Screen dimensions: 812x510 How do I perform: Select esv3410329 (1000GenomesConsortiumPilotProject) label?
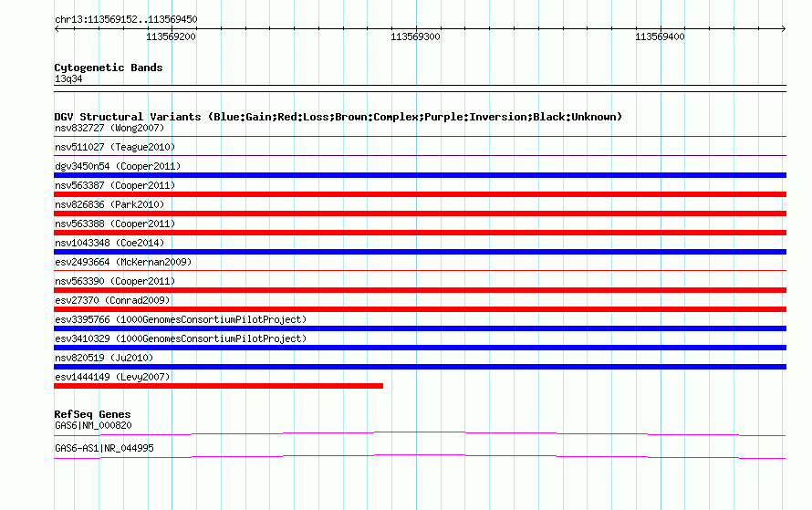tap(181, 338)
